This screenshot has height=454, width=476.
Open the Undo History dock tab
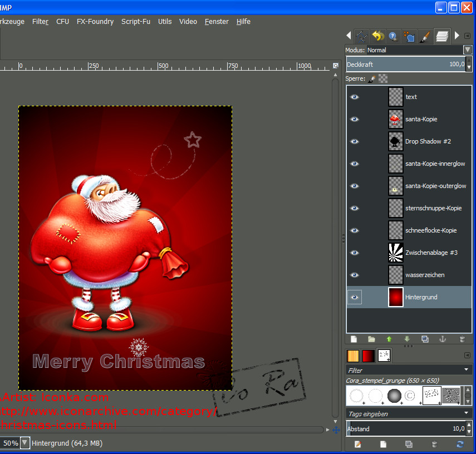(x=378, y=37)
